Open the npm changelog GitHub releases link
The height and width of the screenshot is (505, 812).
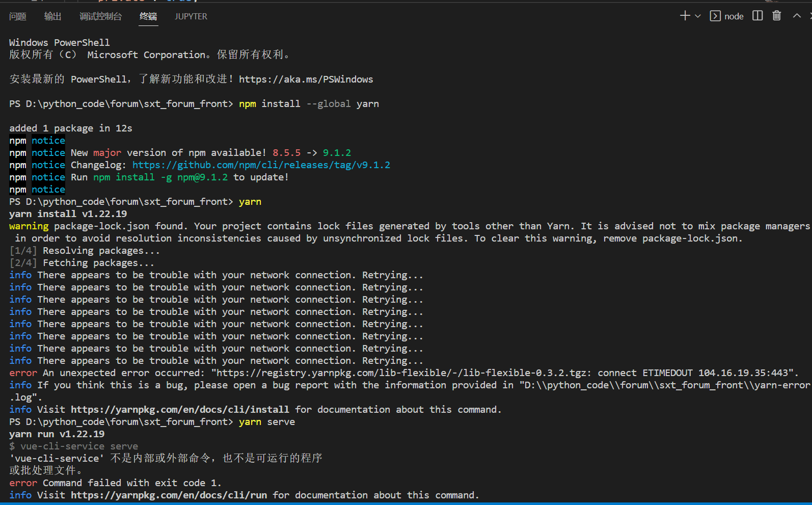click(261, 165)
